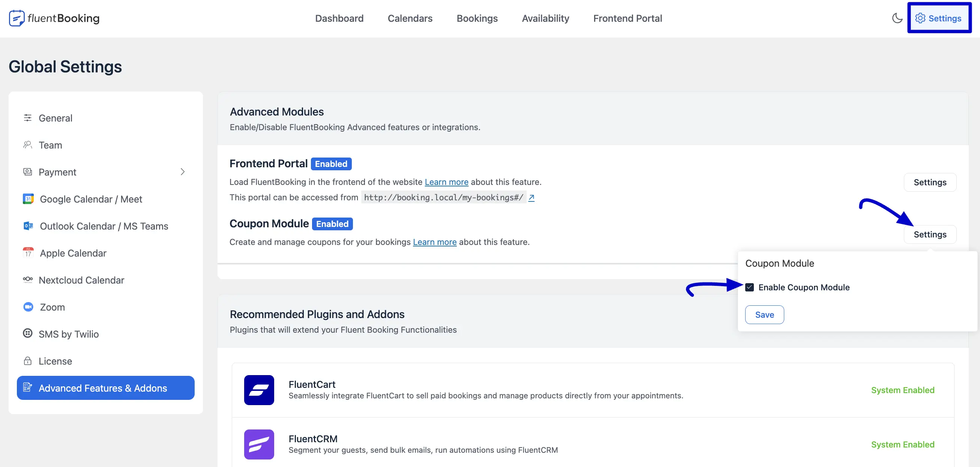This screenshot has height=467, width=980.
Task: Click the Frontend Portal Enabled badge
Action: point(331,164)
